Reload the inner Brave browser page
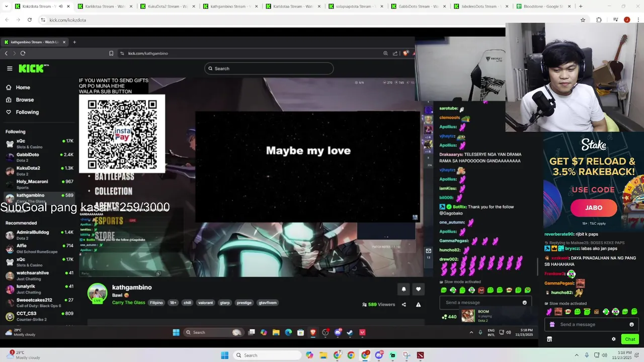This screenshot has height=362, width=644. point(23,53)
